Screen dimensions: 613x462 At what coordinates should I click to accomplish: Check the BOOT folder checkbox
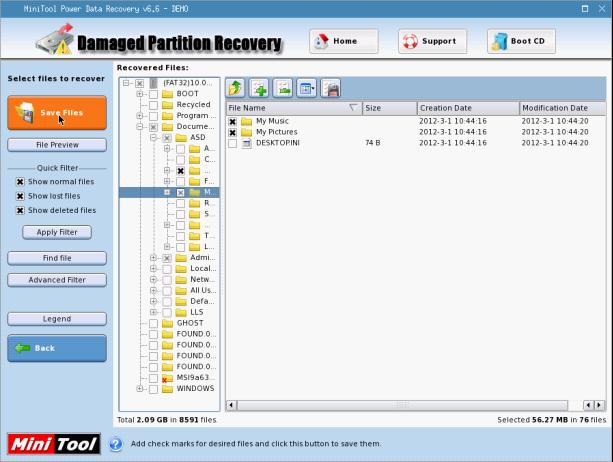[x=153, y=94]
